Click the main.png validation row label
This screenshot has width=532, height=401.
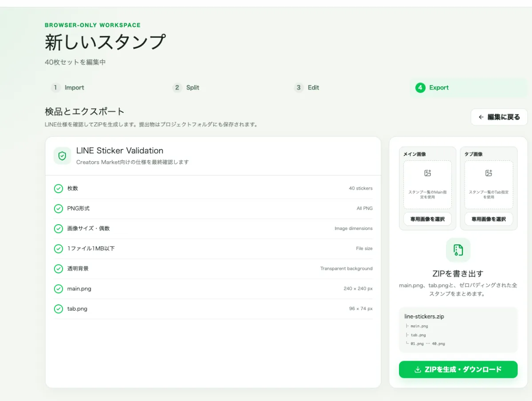pos(79,289)
